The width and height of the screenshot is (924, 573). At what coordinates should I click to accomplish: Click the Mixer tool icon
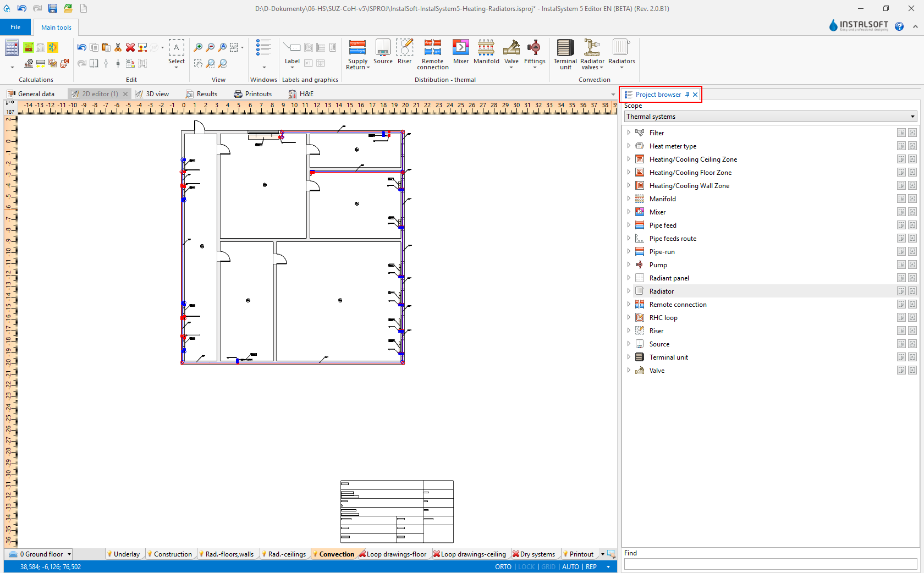pos(460,52)
